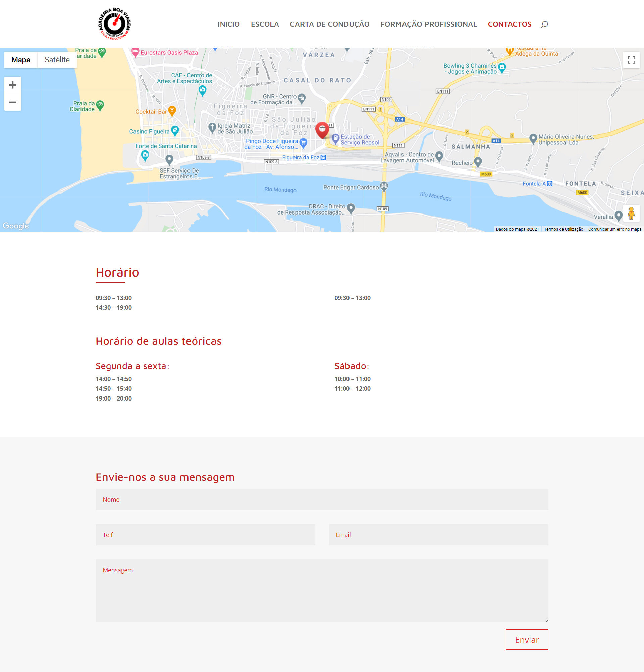Open the CARTA DE CONDUÇÃO menu
644x672 pixels.
[329, 24]
